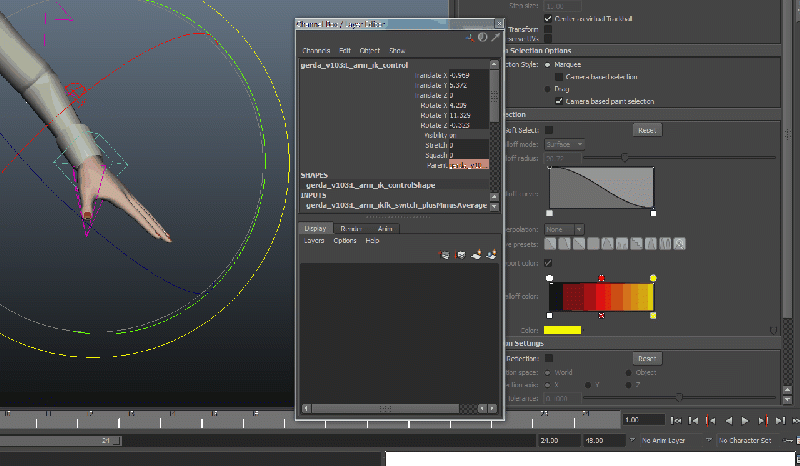
Task: Enable the Camera based selection checkbox
Action: [559, 77]
